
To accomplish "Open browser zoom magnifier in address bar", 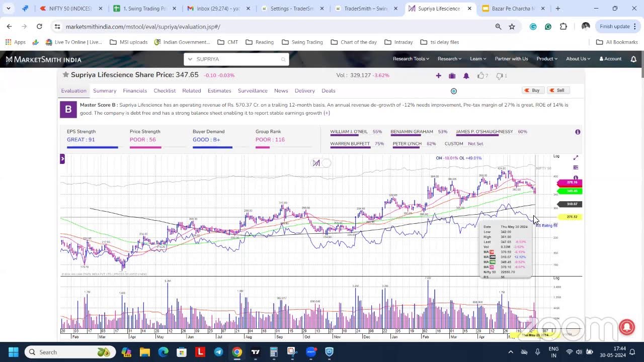I will click(x=498, y=27).
